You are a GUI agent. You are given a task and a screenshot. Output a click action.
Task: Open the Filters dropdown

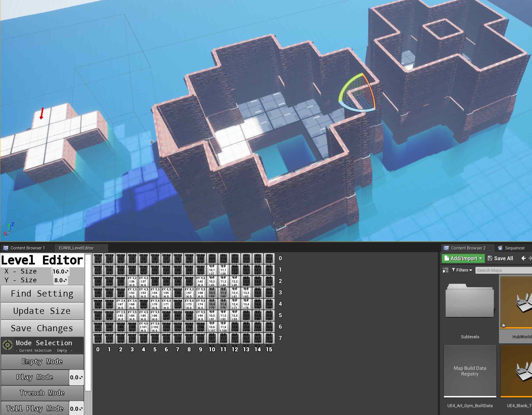[462, 270]
